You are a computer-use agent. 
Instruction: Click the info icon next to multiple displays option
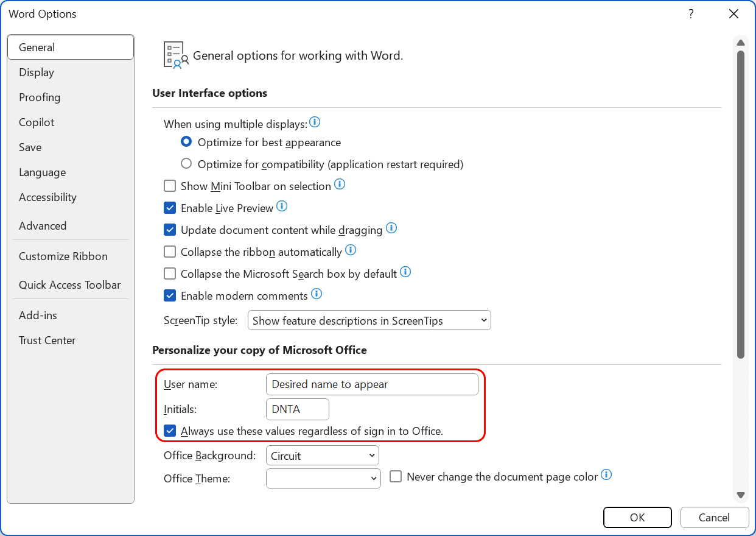pos(315,122)
